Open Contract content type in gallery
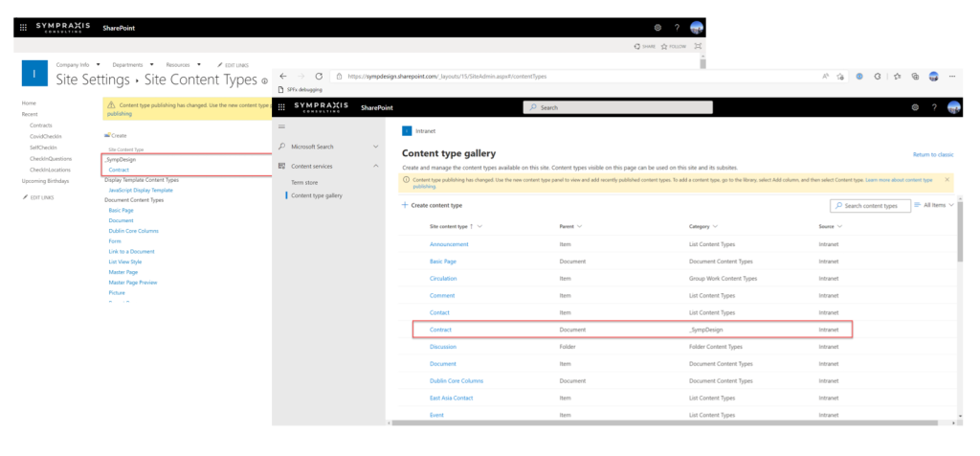 pyautogui.click(x=440, y=330)
